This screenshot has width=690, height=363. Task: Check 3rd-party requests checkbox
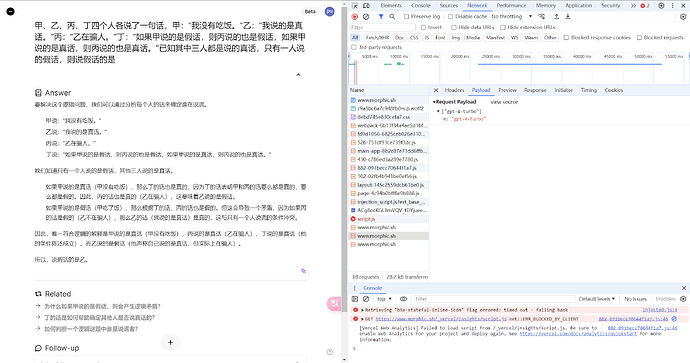tap(354, 47)
